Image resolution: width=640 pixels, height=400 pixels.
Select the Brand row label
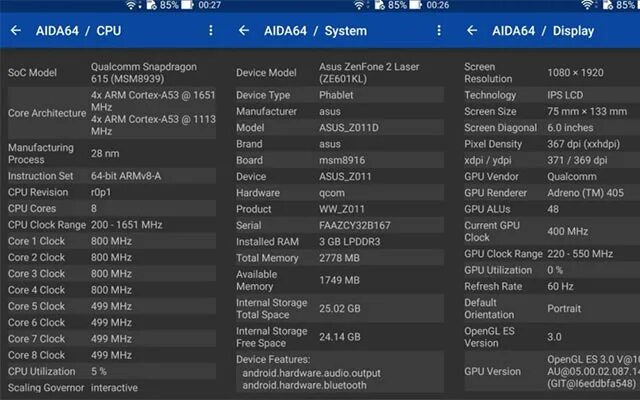pyautogui.click(x=249, y=144)
